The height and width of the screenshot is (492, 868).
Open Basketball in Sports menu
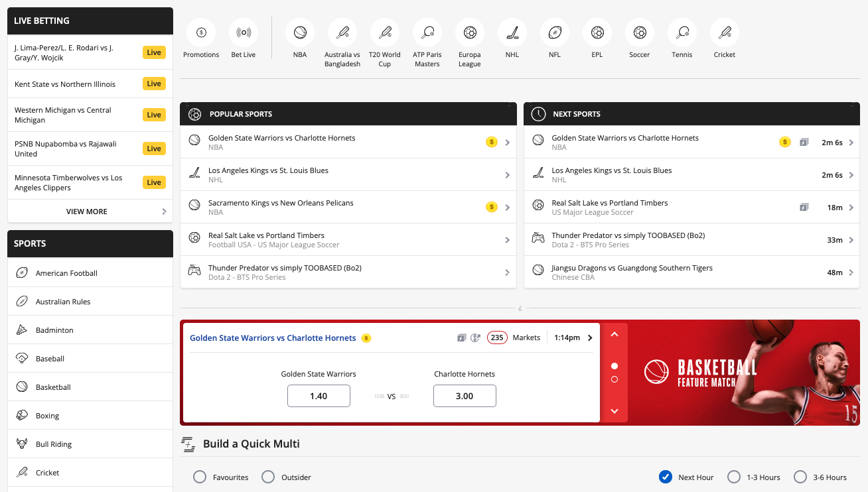[x=90, y=387]
